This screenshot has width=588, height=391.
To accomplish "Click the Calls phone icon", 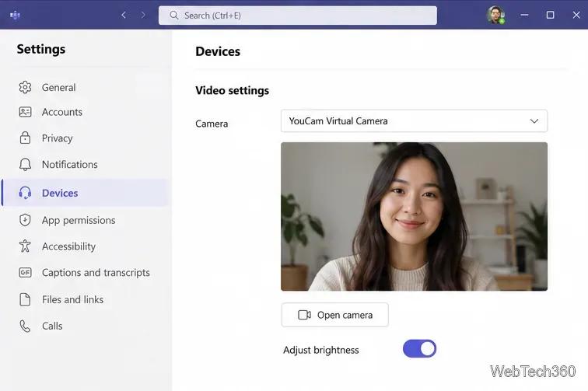I will [x=25, y=326].
